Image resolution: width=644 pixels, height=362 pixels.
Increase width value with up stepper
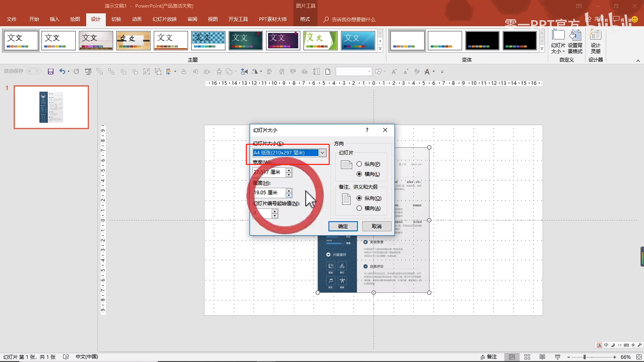(x=289, y=170)
